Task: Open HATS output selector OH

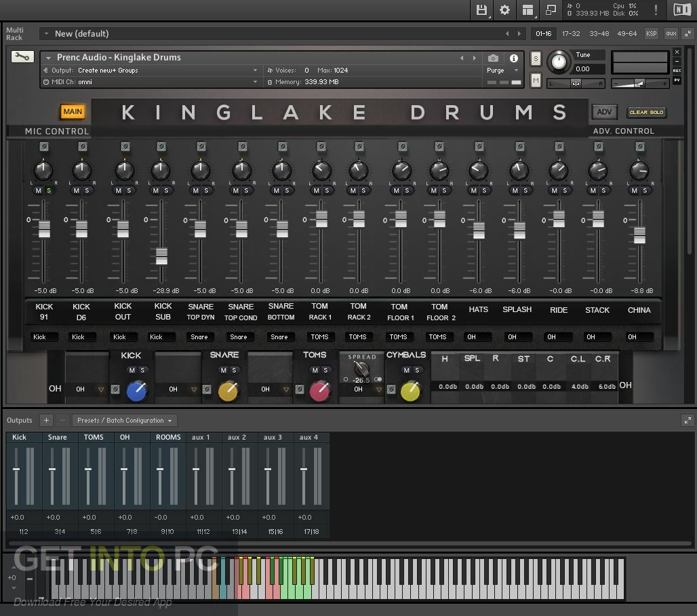Action: pos(477,336)
